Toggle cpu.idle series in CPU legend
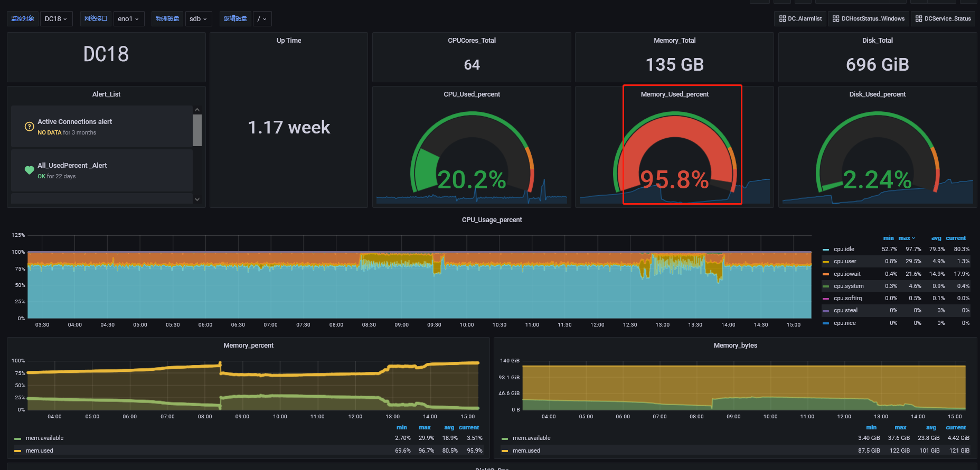 point(843,250)
